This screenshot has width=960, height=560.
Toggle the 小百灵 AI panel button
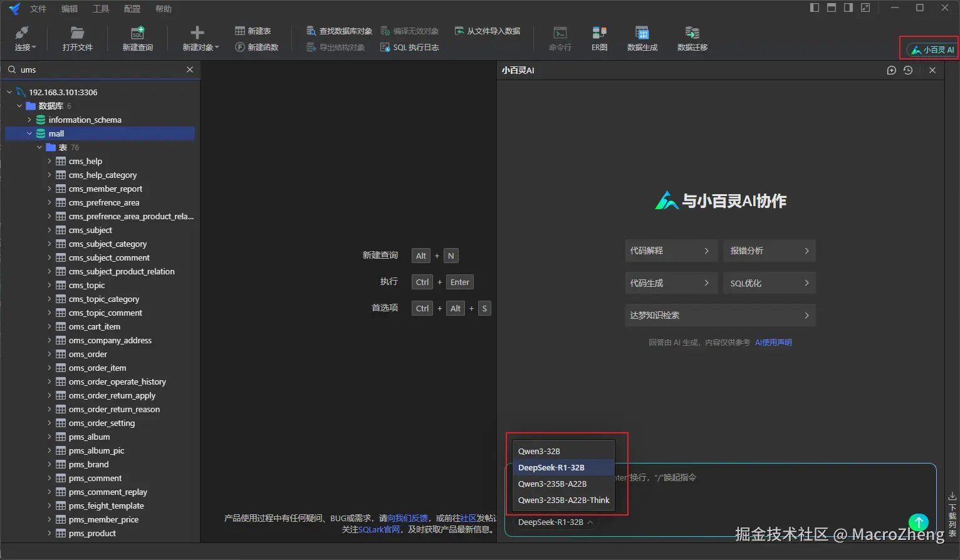(x=932, y=49)
